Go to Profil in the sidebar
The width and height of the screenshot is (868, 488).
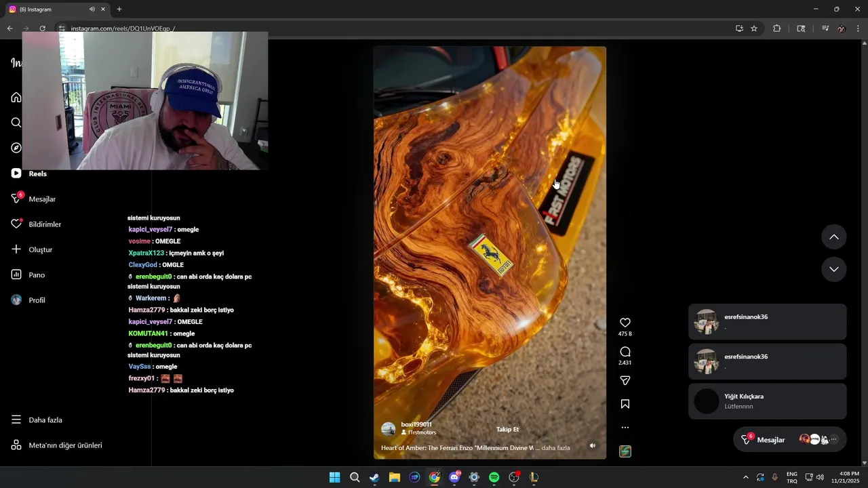28,300
